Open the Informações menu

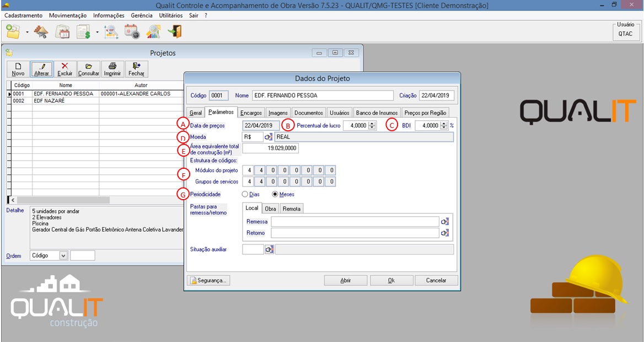(x=109, y=15)
